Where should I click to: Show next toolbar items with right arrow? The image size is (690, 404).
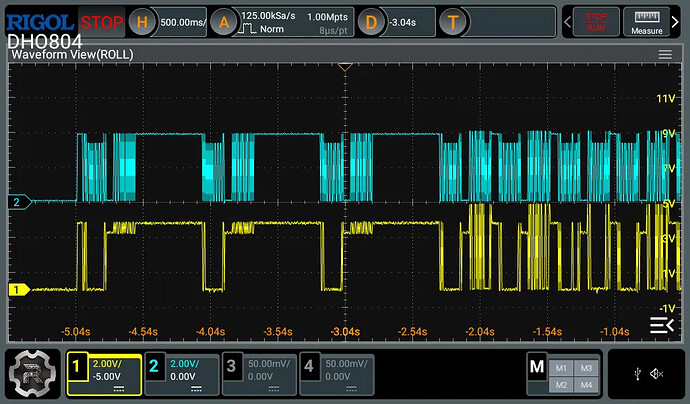pos(675,22)
